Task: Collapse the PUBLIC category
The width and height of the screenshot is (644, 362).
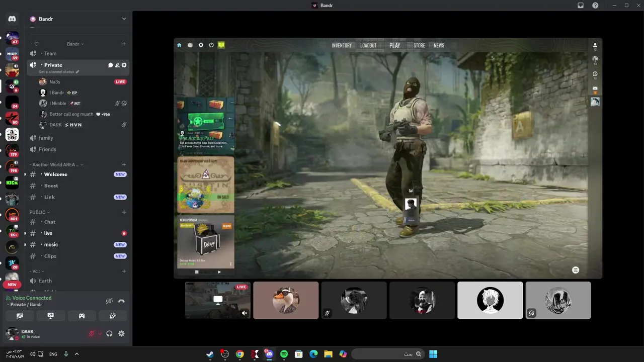Action: pos(40,212)
